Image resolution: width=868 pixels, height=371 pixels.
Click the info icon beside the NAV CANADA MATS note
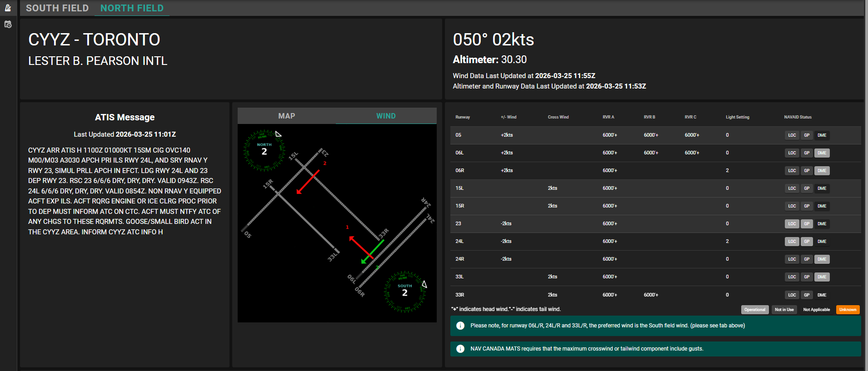(460, 349)
